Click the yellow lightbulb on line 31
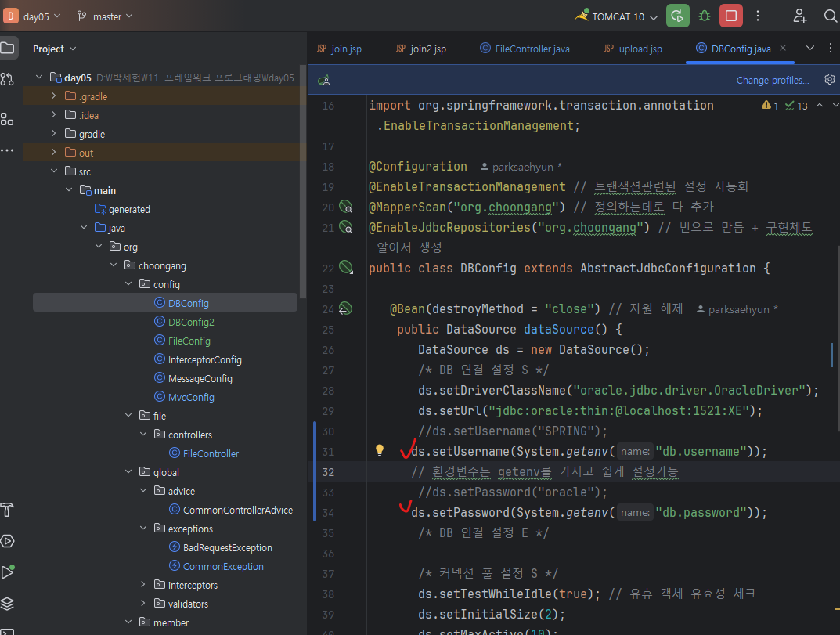Screen dimensions: 840x635 coord(380,450)
